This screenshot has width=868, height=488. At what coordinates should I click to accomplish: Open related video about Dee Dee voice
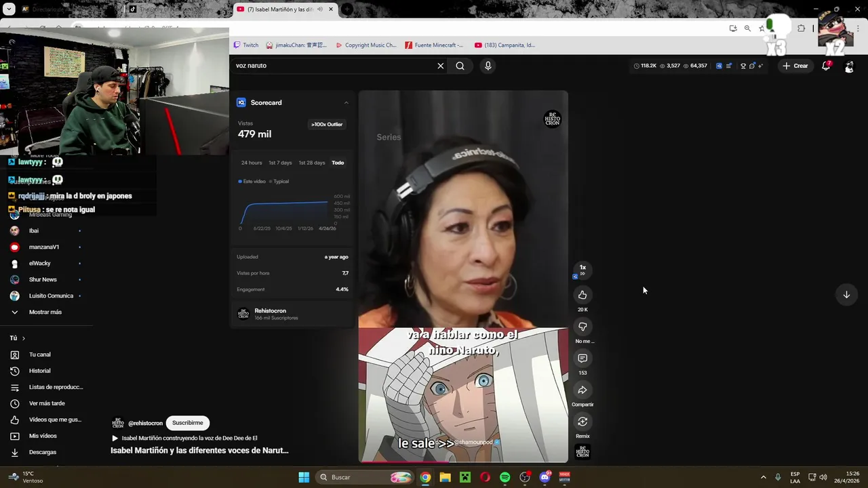[x=184, y=438]
